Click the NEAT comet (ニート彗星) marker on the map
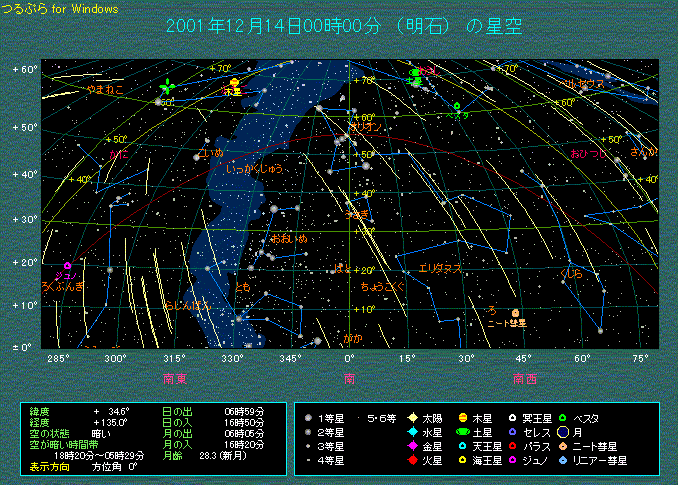678x485 pixels. pos(515,313)
